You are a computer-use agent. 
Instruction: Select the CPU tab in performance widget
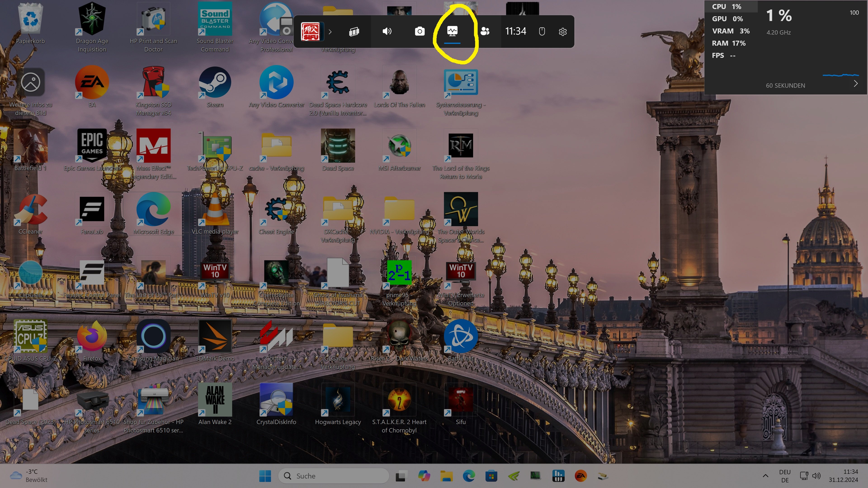(x=731, y=7)
